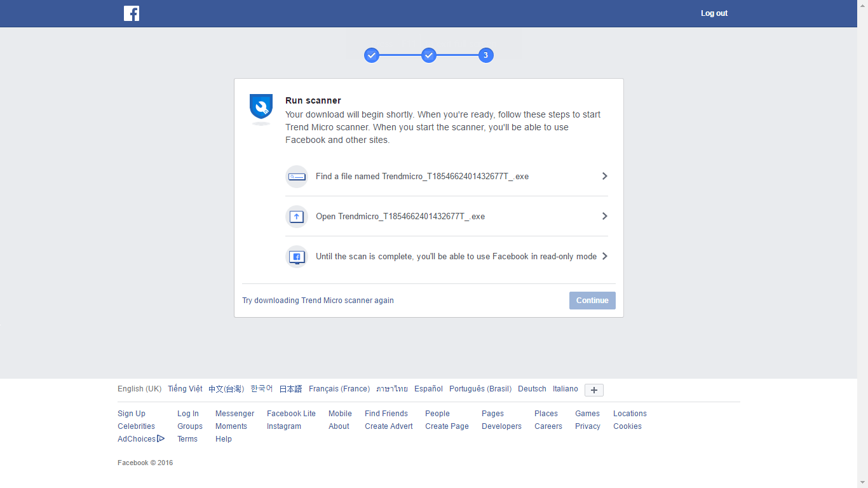Open the Places footer link
The height and width of the screenshot is (488, 868).
pos(546,414)
